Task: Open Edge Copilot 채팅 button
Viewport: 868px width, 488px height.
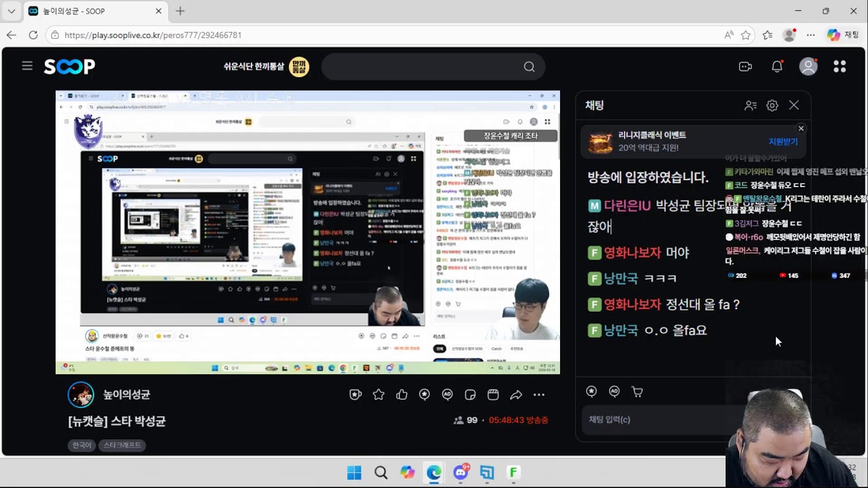Action: click(843, 35)
